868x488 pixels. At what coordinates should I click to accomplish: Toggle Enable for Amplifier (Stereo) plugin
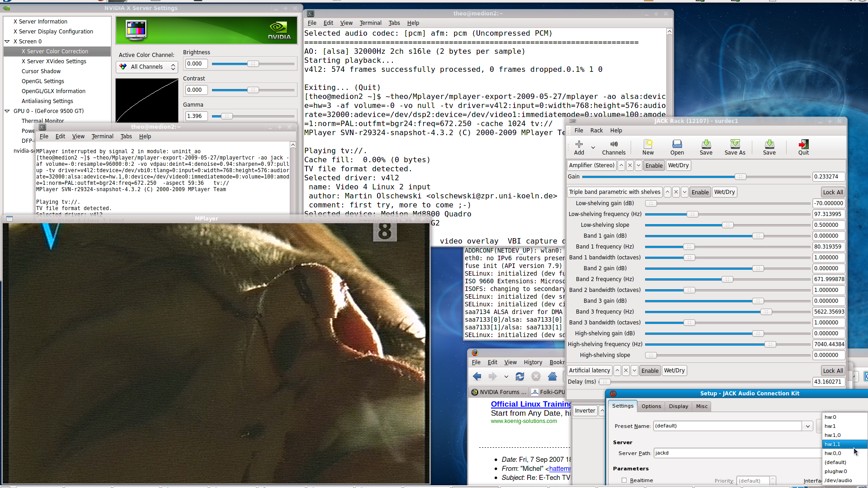pos(654,165)
